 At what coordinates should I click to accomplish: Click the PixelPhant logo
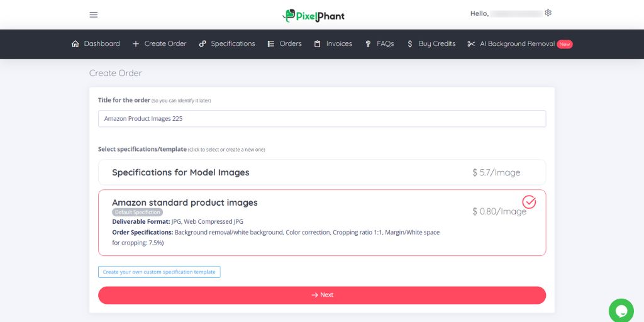(x=313, y=16)
